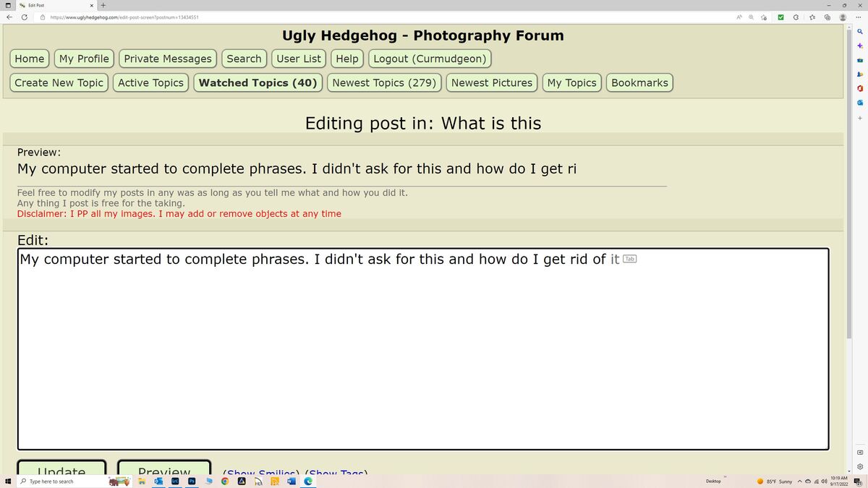Screen dimensions: 868x488
Task: Open Edge sidebar search icon
Action: [860, 32]
